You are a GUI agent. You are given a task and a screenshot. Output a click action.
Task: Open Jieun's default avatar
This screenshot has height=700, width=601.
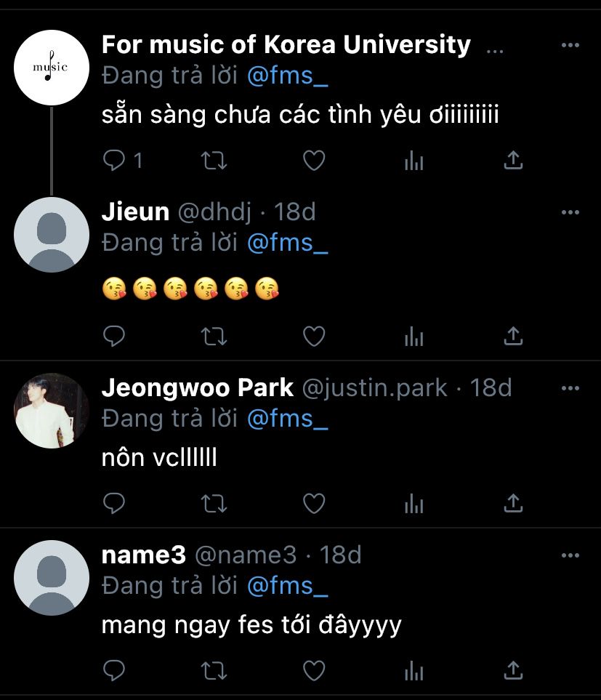coord(51,235)
